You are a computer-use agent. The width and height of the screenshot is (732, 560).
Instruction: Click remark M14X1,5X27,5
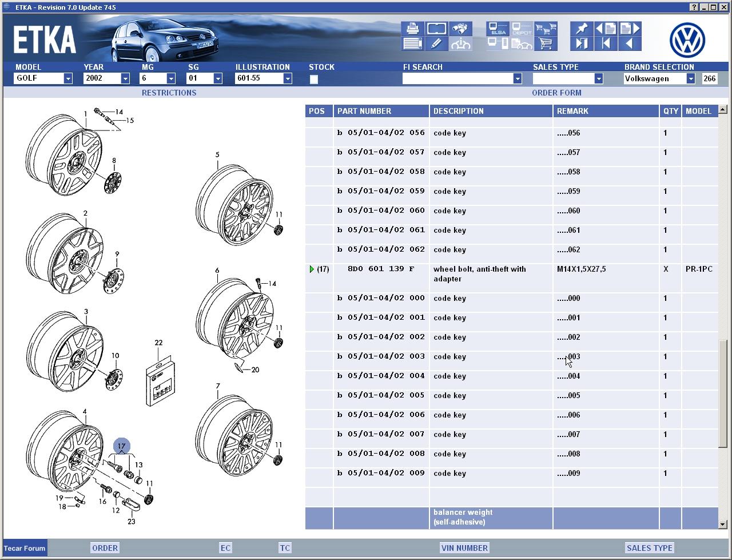click(x=581, y=269)
